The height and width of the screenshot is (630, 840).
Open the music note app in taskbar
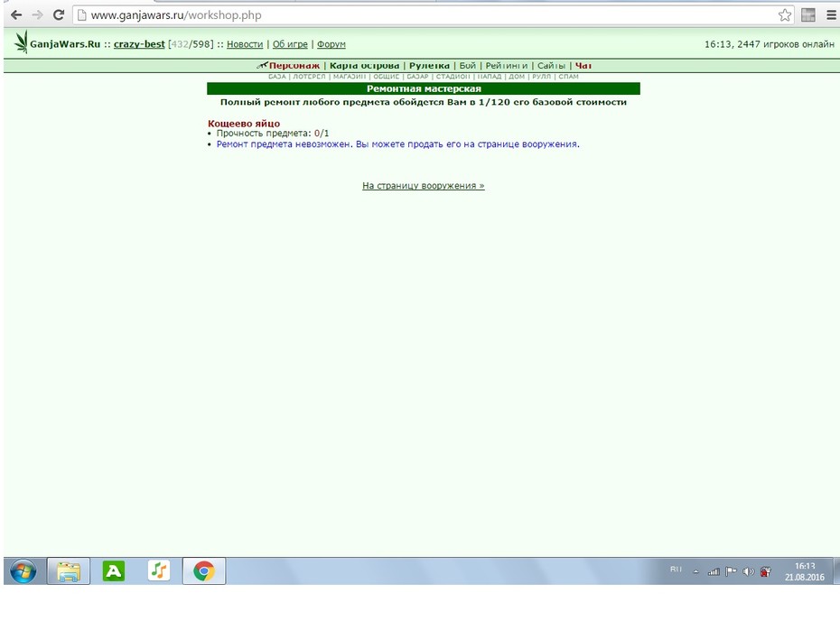coord(159,570)
